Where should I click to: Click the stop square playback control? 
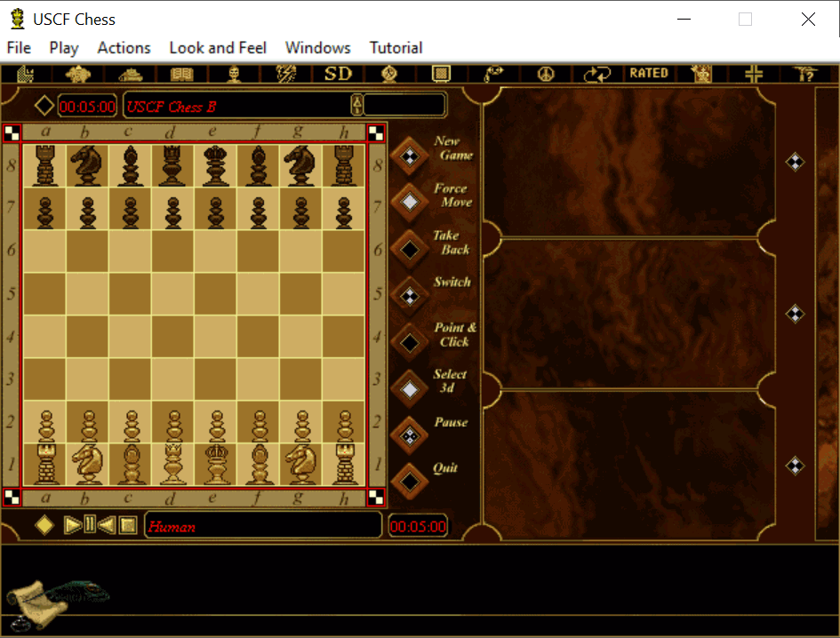(128, 525)
